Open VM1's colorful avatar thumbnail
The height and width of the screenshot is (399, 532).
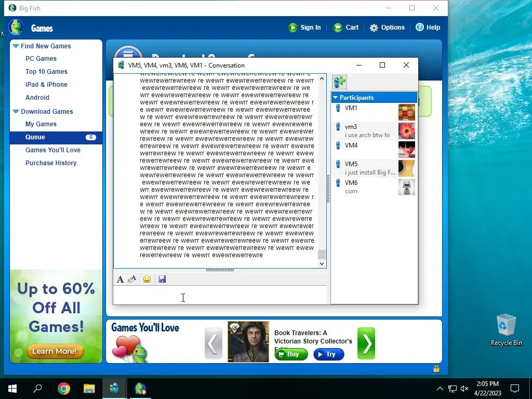[406, 112]
